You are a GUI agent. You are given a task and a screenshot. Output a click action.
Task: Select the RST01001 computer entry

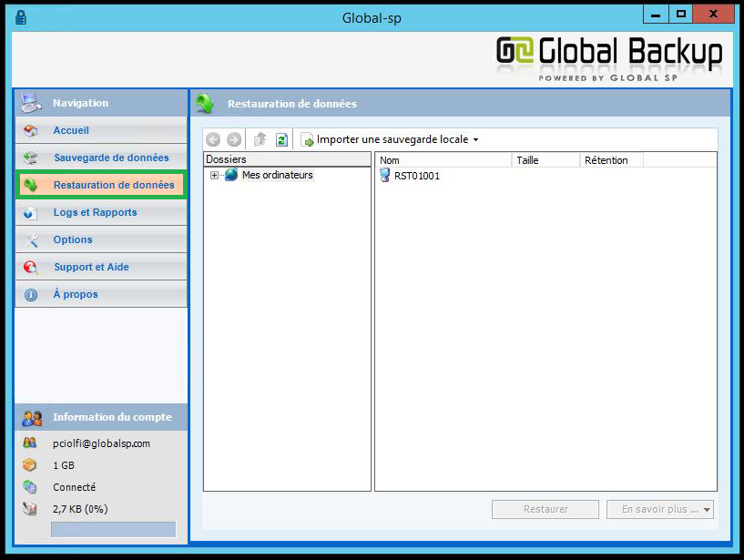(417, 176)
